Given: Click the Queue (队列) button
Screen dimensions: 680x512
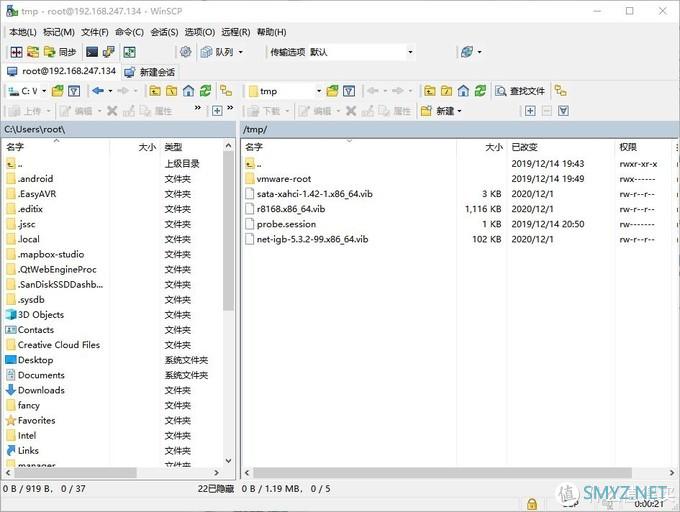Looking at the screenshot, I should click(x=217, y=52).
